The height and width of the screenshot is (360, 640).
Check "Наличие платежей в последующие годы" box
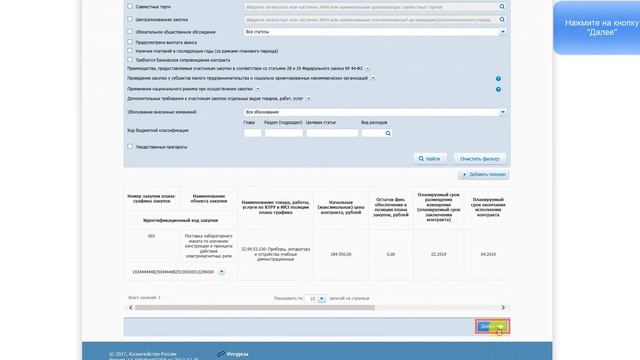pos(130,51)
